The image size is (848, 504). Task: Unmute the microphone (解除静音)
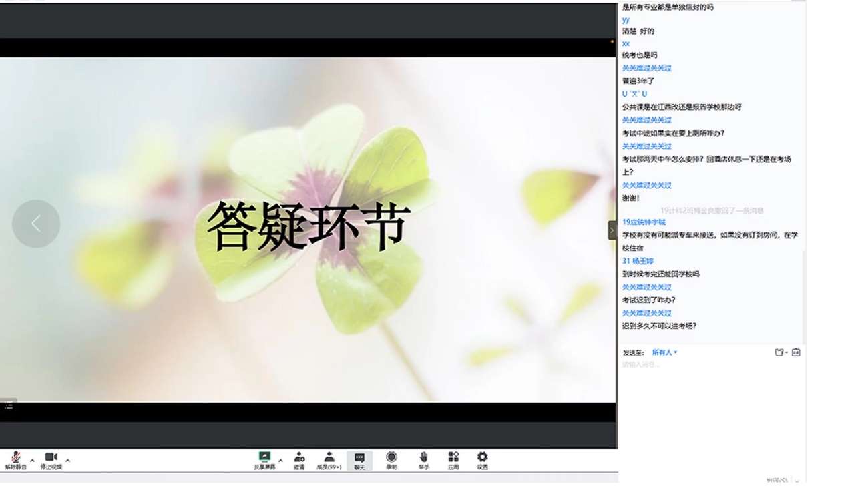coord(15,459)
